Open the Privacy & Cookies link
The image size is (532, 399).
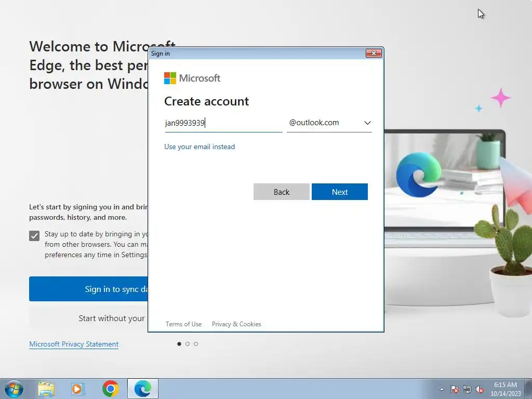pos(236,324)
